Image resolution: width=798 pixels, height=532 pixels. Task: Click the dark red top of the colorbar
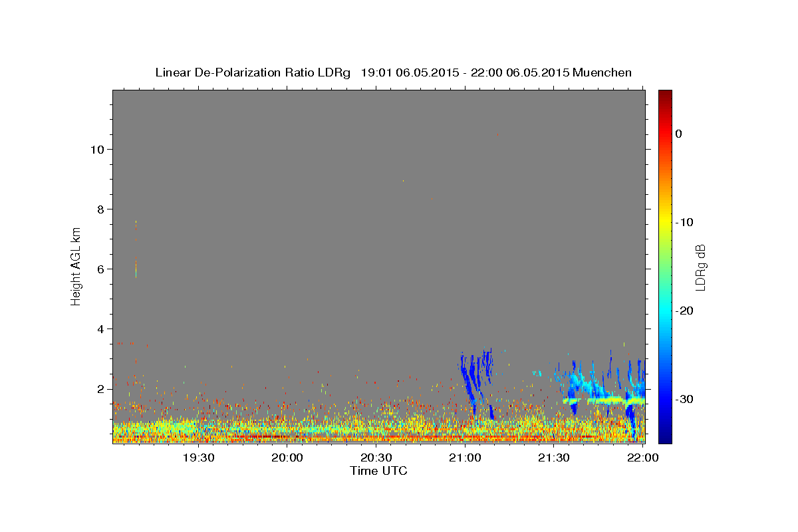(x=665, y=96)
